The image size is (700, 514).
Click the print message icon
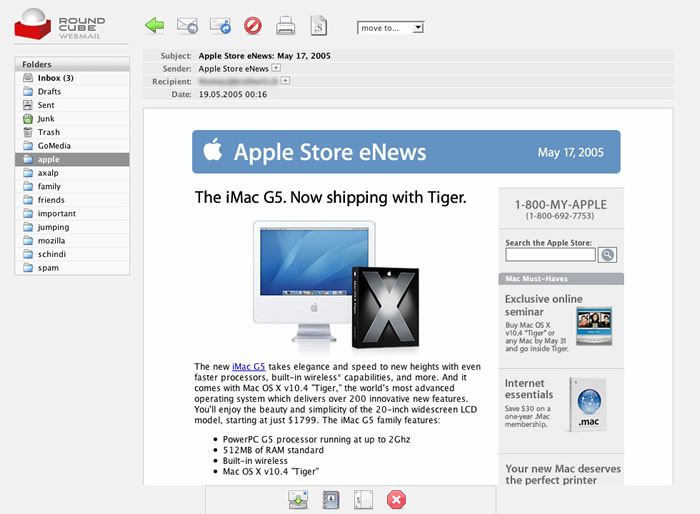pyautogui.click(x=285, y=25)
